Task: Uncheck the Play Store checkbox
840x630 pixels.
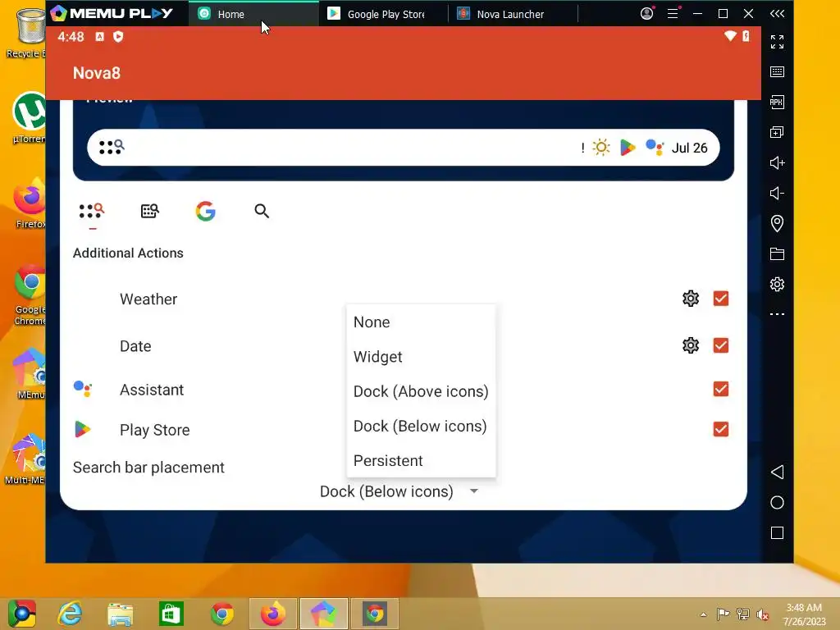Action: pyautogui.click(x=720, y=429)
